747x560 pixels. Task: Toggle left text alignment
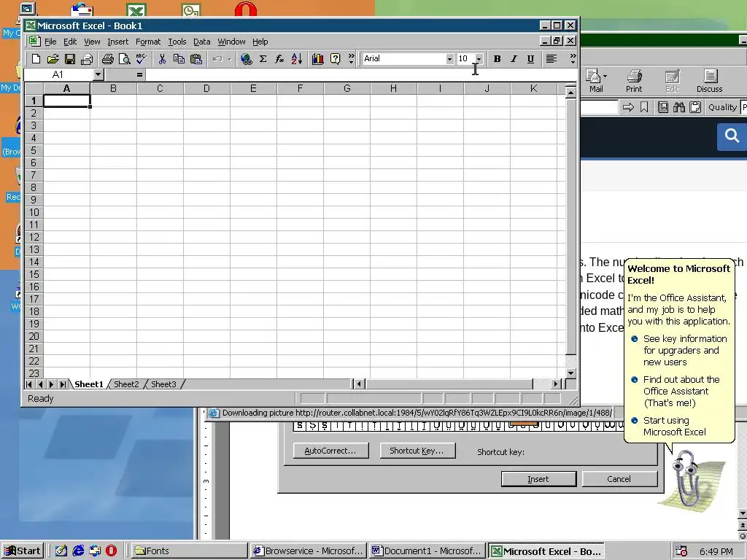pos(551,59)
